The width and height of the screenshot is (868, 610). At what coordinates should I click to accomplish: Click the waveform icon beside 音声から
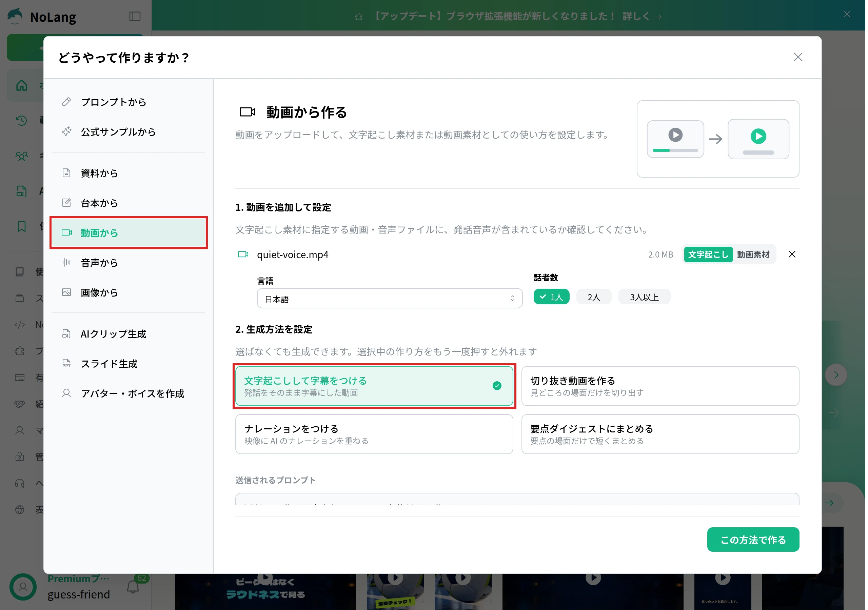coord(66,263)
